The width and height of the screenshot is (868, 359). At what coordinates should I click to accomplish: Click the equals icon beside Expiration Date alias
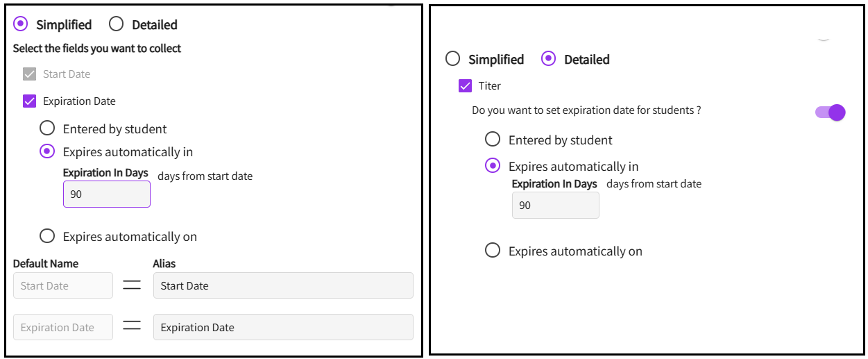pos(132,327)
